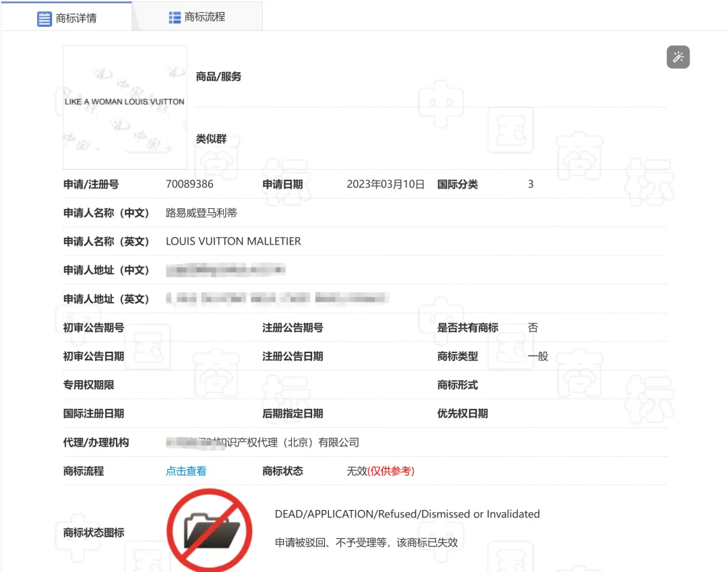Click the 后期指定日期 label
The width and height of the screenshot is (728, 572).
click(293, 414)
